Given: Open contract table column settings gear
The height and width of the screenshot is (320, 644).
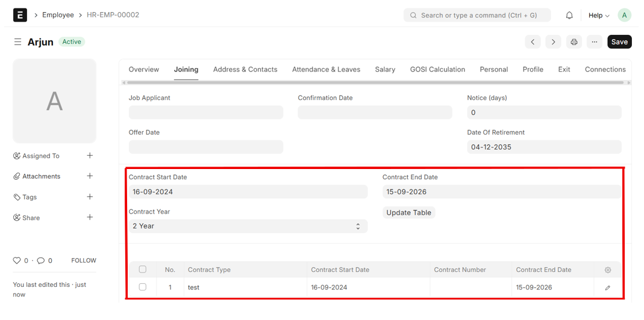Looking at the screenshot, I should [x=607, y=270].
